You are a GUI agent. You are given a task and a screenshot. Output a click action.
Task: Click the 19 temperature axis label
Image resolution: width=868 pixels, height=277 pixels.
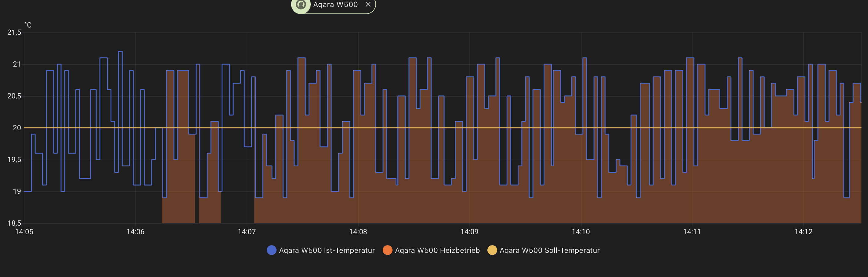tap(17, 191)
